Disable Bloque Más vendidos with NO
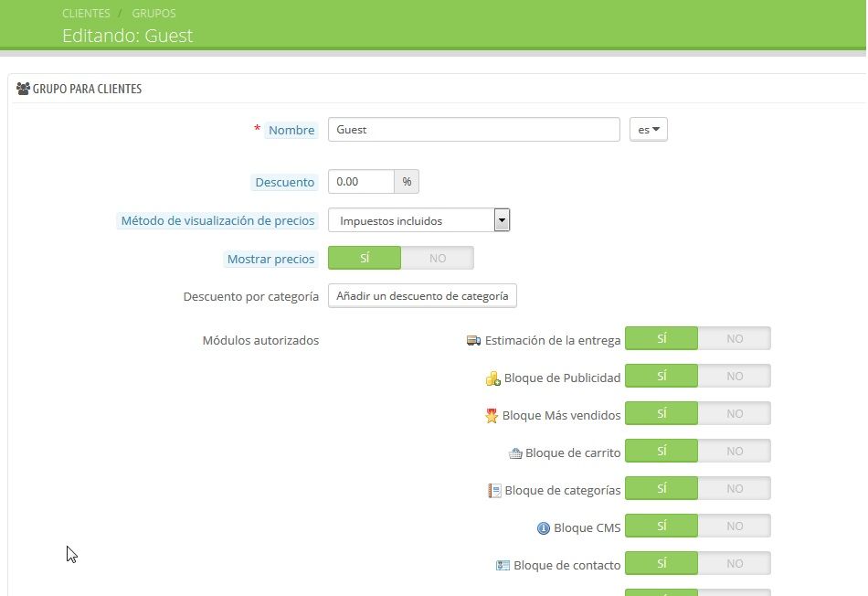The height and width of the screenshot is (596, 868). (735, 414)
